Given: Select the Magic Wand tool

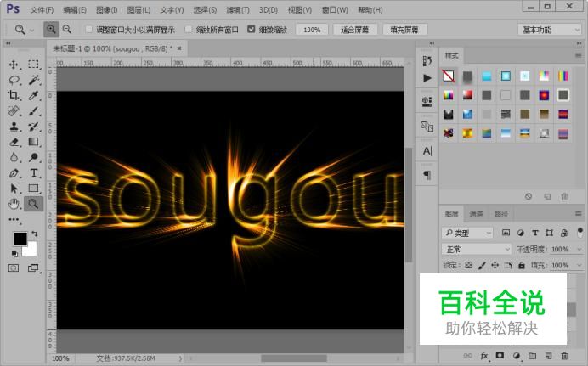Looking at the screenshot, I should point(34,80).
